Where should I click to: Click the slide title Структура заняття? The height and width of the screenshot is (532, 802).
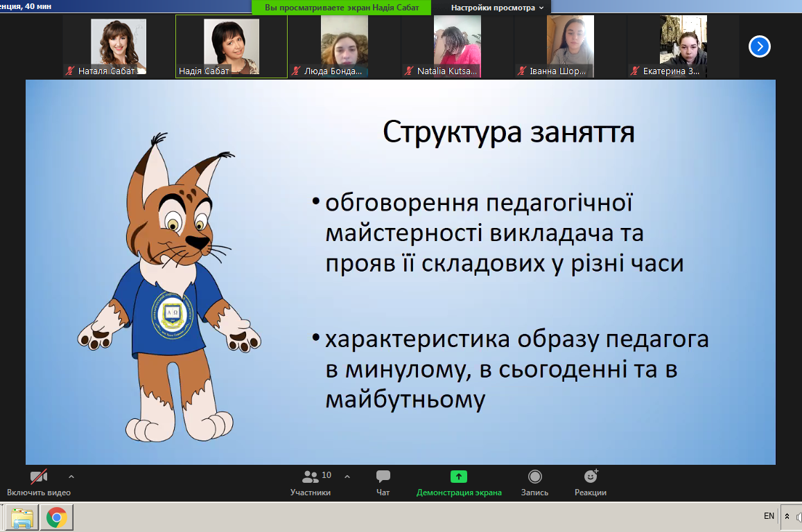pos(509,132)
